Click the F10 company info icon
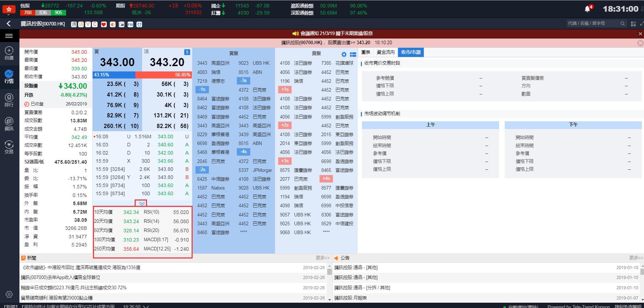The width and height of the screenshot is (644, 308). 130,24
